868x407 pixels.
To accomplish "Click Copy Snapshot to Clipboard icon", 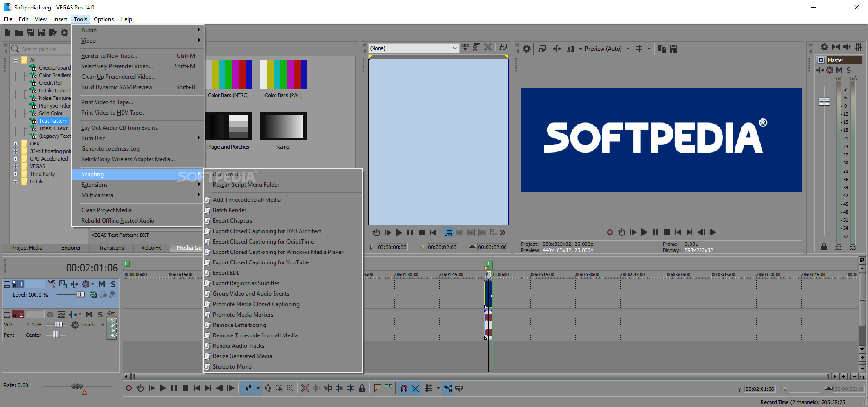I will pyautogui.click(x=662, y=48).
